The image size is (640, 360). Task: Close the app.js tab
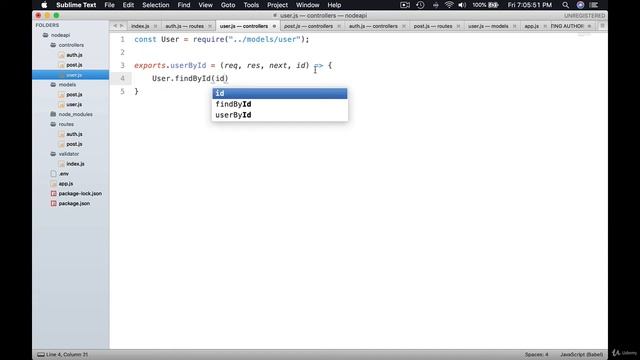point(545,26)
